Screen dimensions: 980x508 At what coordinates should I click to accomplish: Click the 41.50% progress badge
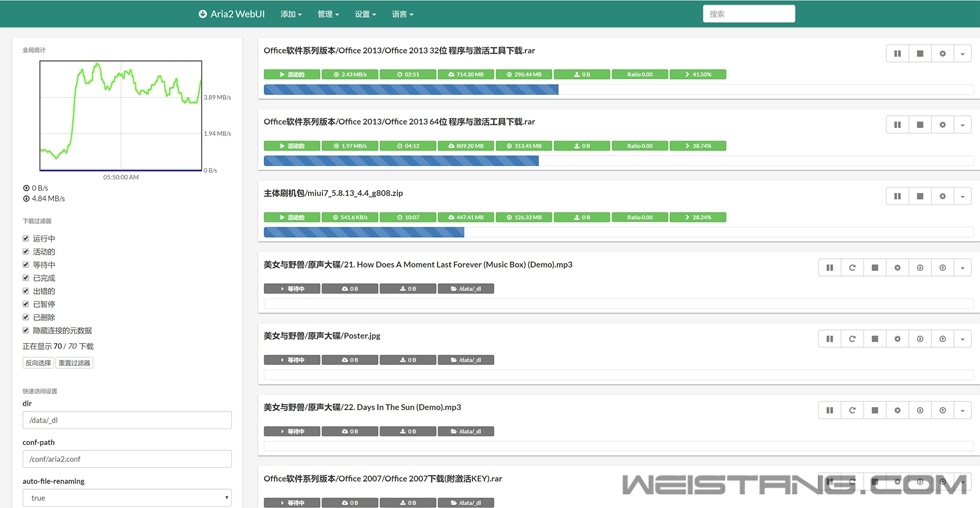point(698,74)
